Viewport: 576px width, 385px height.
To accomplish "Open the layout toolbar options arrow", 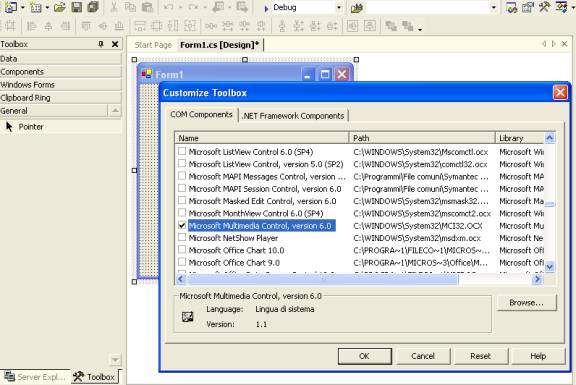I will [420, 29].
